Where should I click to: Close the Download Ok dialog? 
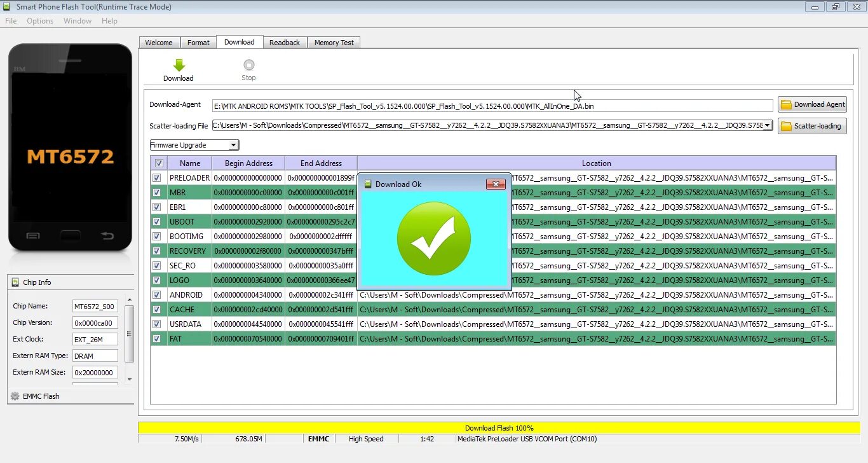pyautogui.click(x=496, y=184)
